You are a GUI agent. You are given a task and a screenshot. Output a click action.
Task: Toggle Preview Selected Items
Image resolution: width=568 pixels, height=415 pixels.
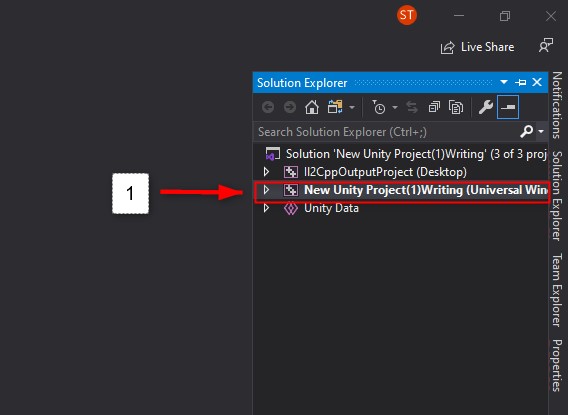[508, 107]
